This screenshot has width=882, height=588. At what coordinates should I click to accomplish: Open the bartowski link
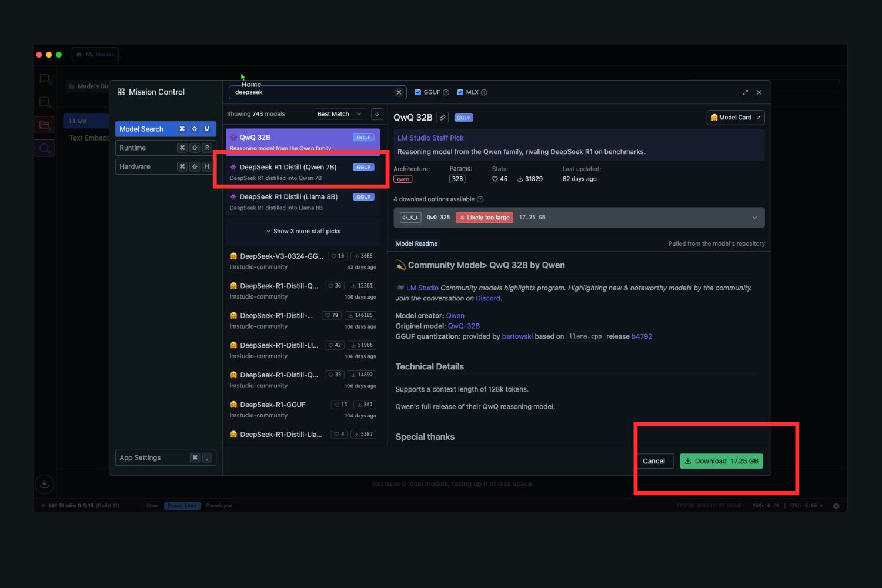point(517,336)
